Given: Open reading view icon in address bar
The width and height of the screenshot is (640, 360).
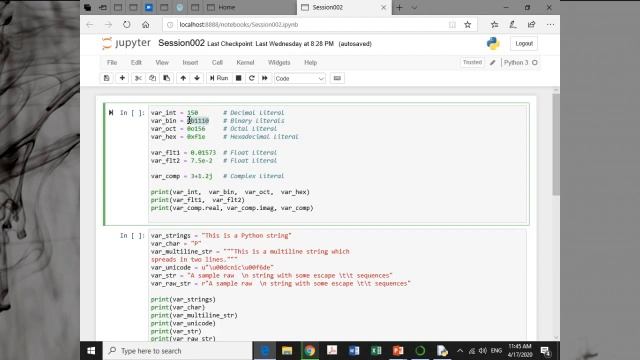Looking at the screenshot, I should tap(452, 24).
